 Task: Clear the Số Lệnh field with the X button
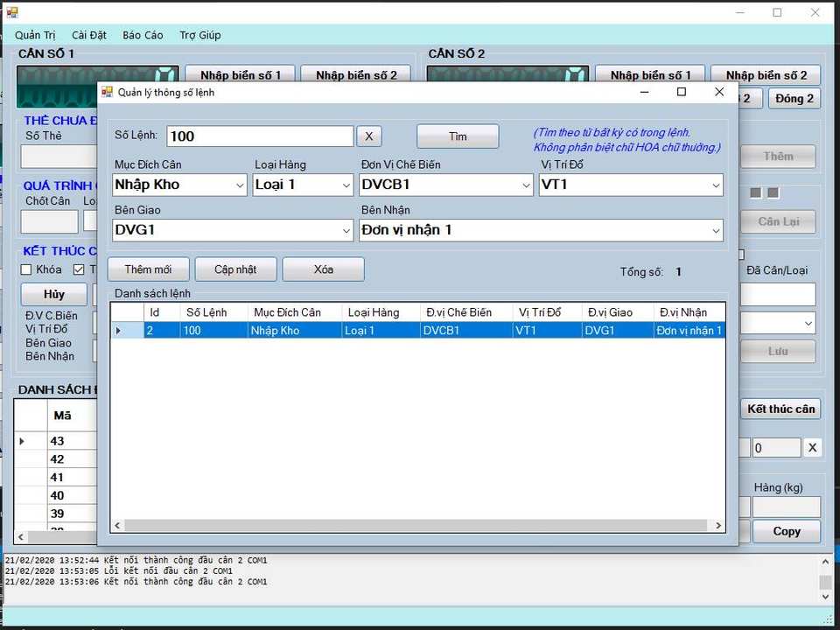pyautogui.click(x=368, y=136)
